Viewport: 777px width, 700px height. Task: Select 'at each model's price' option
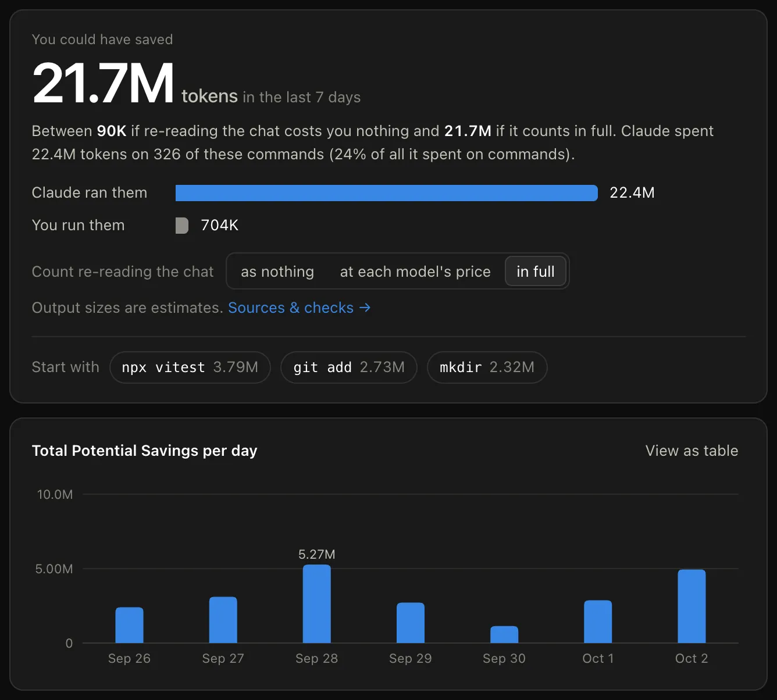(415, 272)
